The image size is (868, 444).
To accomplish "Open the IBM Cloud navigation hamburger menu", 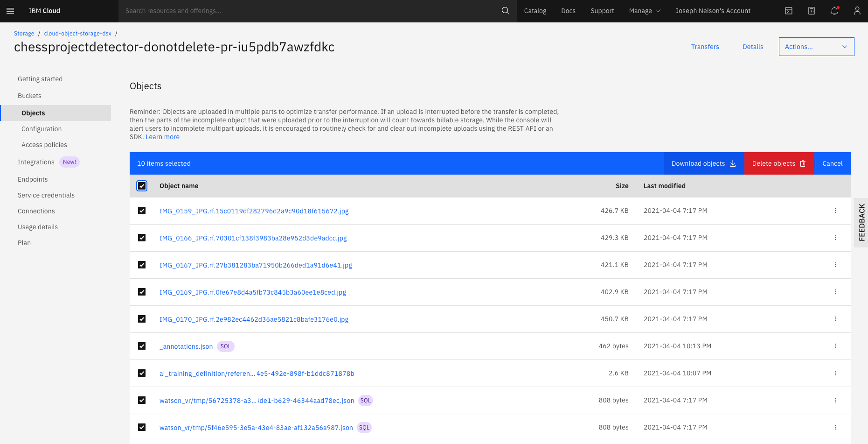I will [10, 10].
